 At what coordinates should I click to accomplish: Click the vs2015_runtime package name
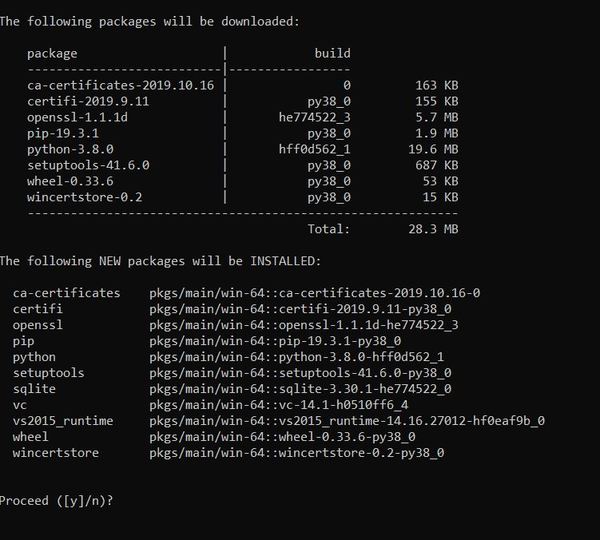point(63,421)
